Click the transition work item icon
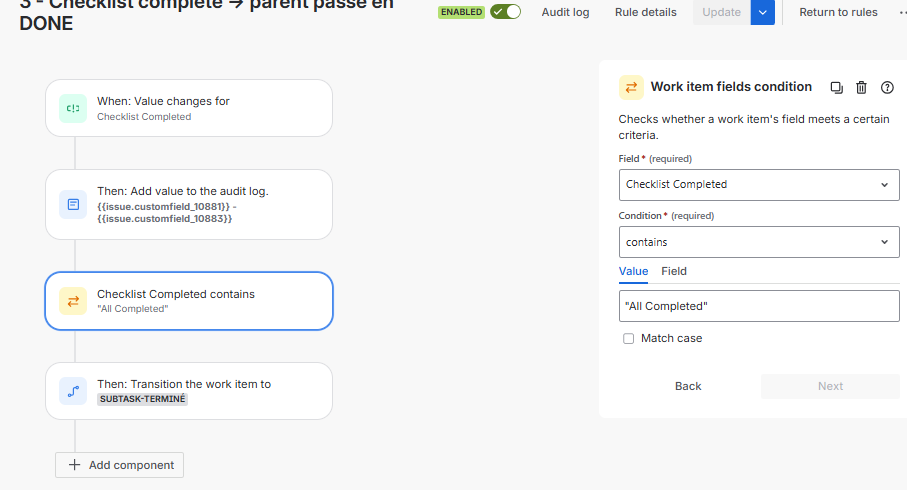Screen dimensions: 907x490 [x=73, y=391]
